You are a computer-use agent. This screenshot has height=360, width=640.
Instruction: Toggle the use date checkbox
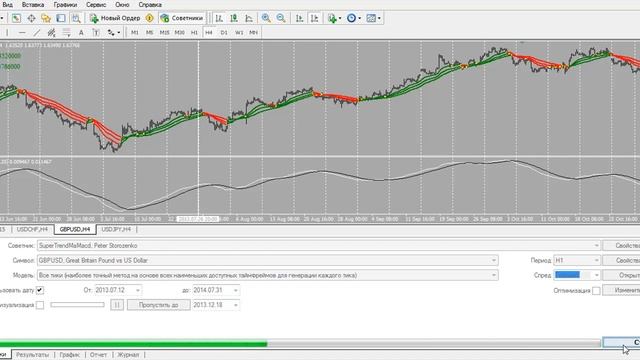click(x=40, y=290)
